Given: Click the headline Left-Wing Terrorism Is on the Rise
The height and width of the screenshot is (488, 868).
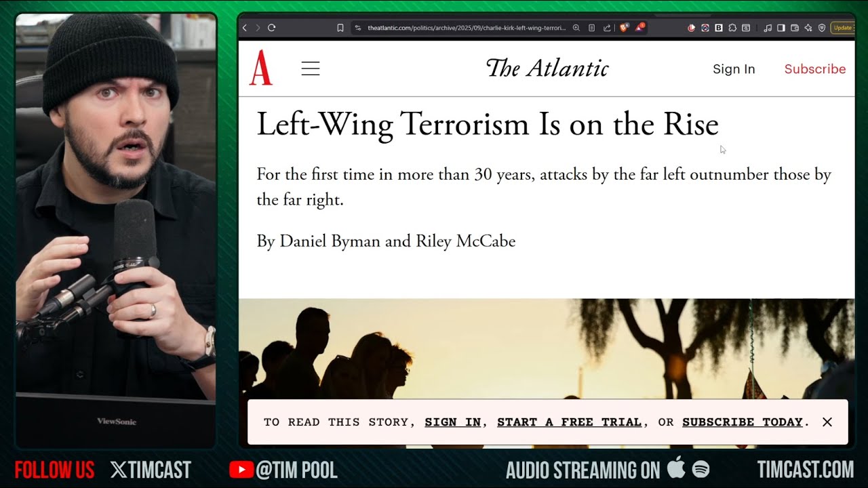Looking at the screenshot, I should [488, 125].
